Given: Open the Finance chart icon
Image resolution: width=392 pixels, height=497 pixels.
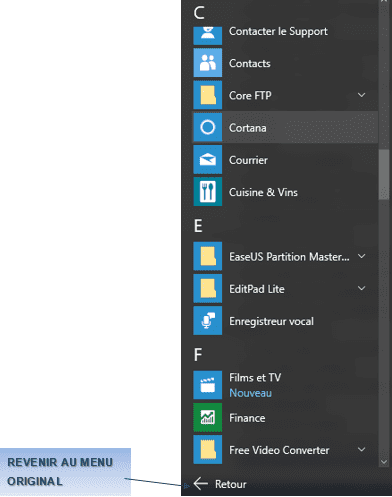Looking at the screenshot, I should (208, 417).
